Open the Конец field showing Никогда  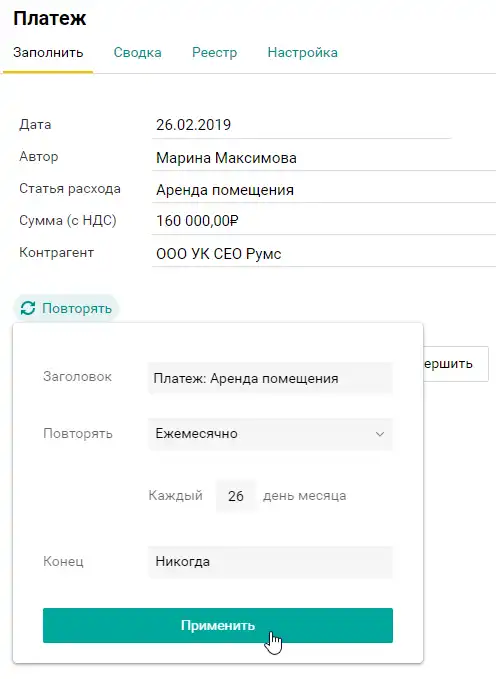pos(270,562)
